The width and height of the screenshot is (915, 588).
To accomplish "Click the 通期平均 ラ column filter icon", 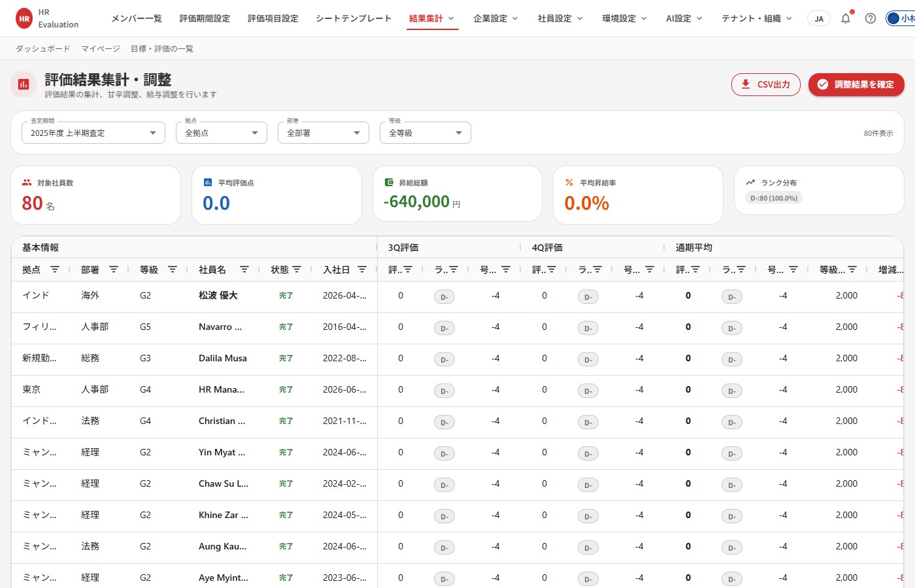I will 741,269.
